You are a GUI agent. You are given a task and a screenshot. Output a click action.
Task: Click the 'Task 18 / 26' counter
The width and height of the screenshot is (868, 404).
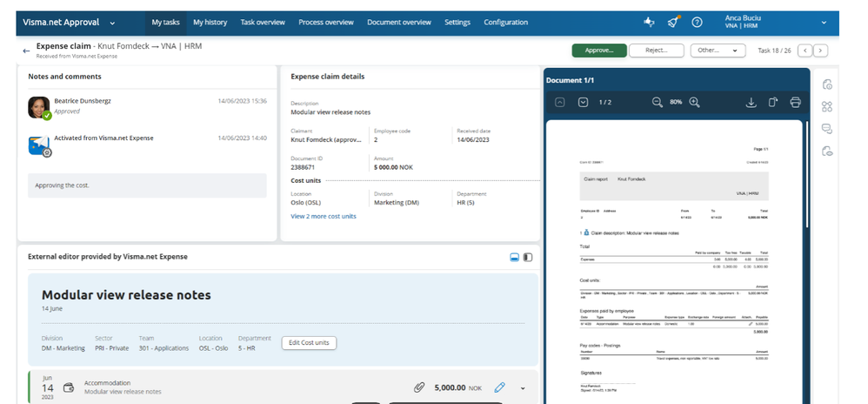(x=774, y=50)
